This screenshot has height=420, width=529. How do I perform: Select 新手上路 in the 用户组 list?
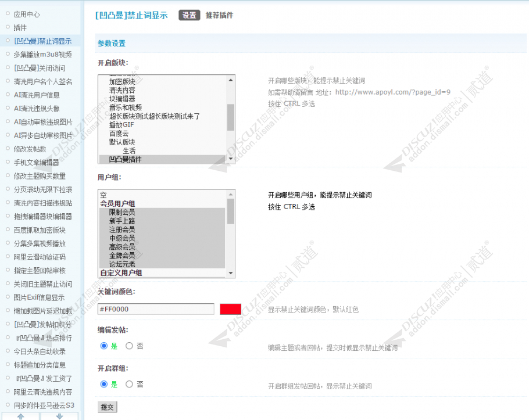pyautogui.click(x=162, y=221)
